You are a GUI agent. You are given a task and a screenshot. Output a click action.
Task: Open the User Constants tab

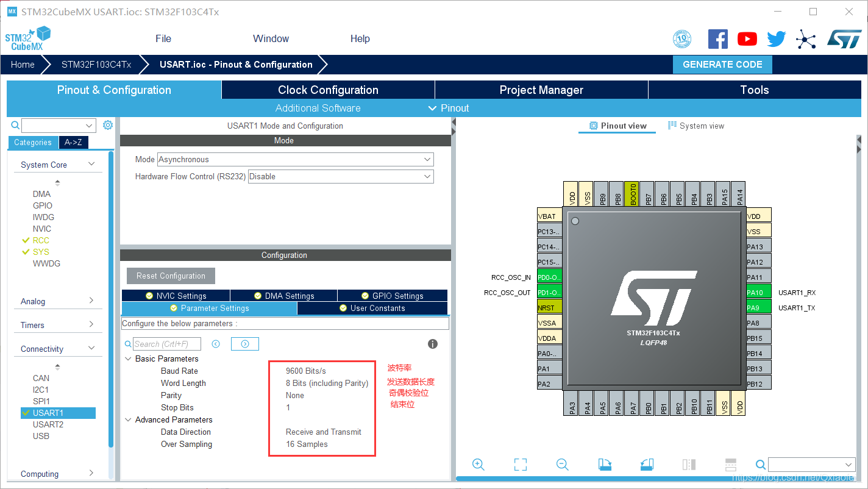[x=372, y=308]
